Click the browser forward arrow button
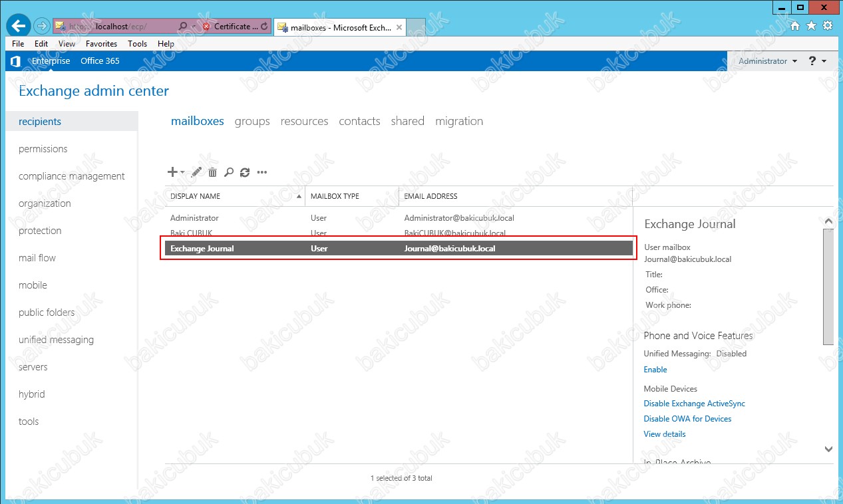843x504 pixels. (41, 27)
